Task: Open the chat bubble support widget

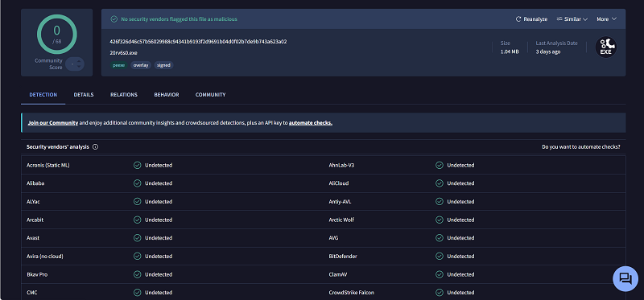Action: pyautogui.click(x=625, y=278)
